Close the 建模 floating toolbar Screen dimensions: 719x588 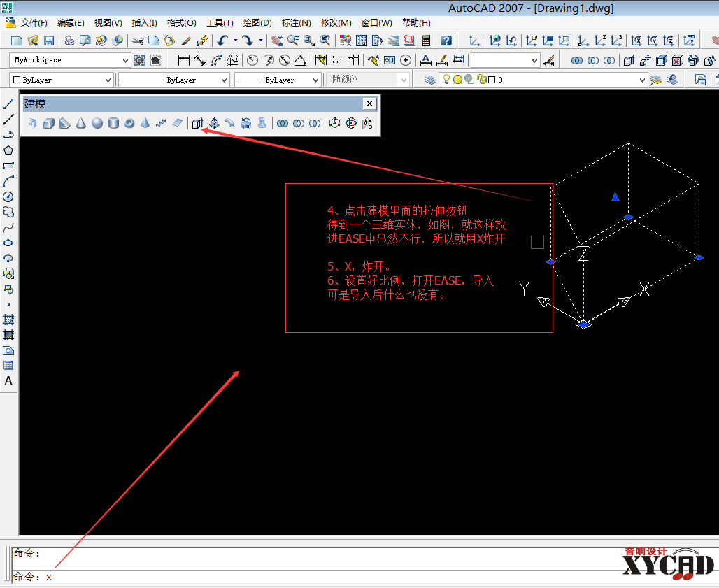point(369,103)
